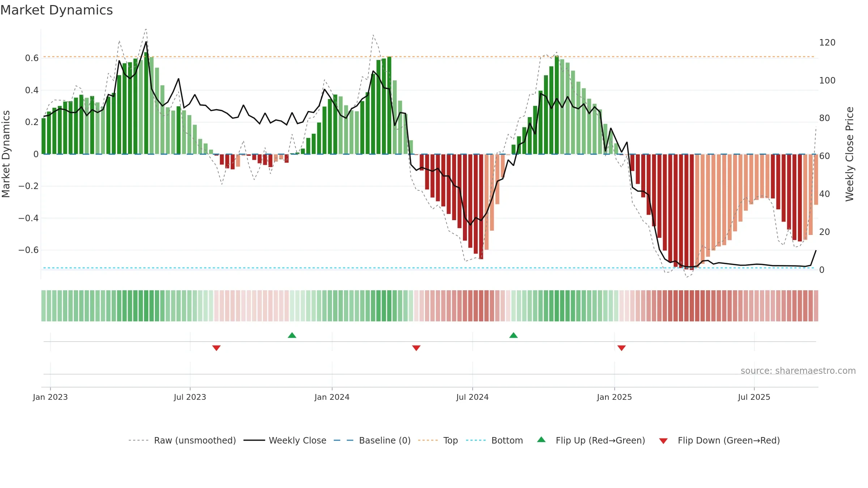Viewport: 868px width, 488px height.
Task: Click the red flip-down marker near August 2023
Action: (x=216, y=348)
